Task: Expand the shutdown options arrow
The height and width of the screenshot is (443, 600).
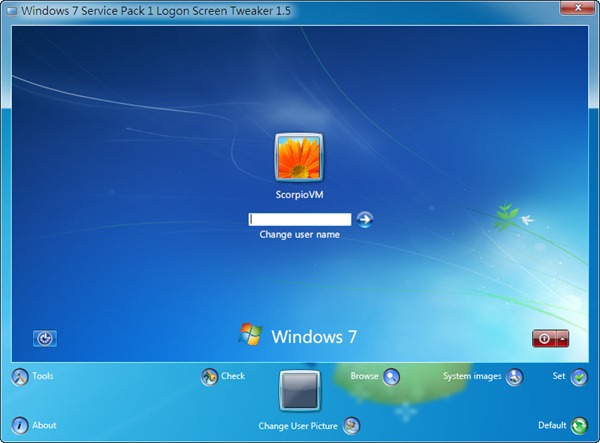Action: [563, 339]
